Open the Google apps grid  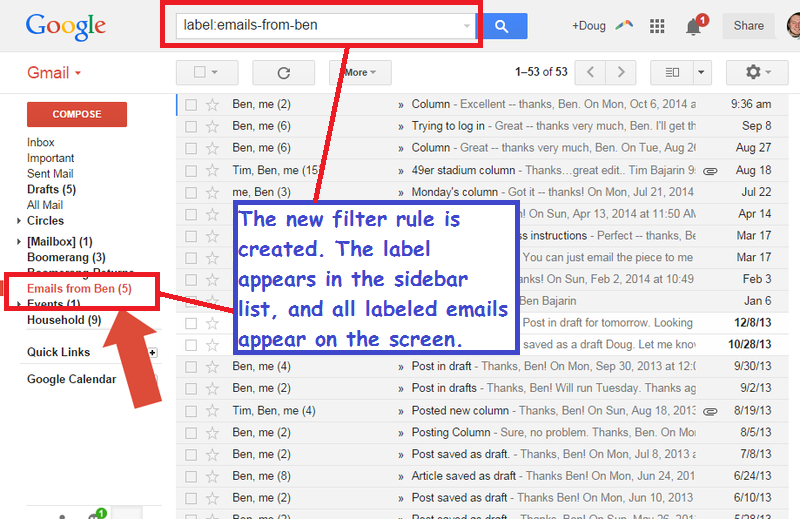pos(657,26)
